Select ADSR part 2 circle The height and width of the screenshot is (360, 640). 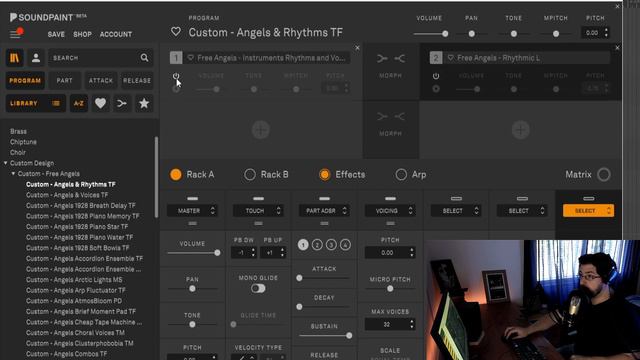[317, 244]
